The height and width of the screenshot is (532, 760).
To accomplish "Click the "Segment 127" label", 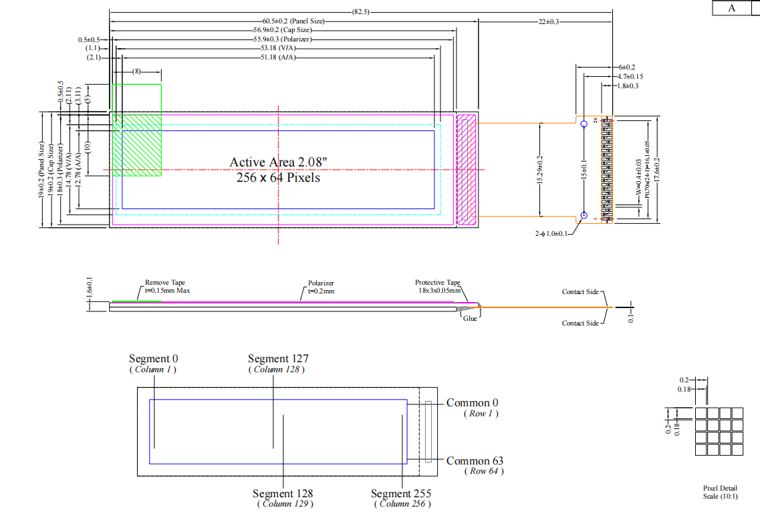I will (278, 359).
